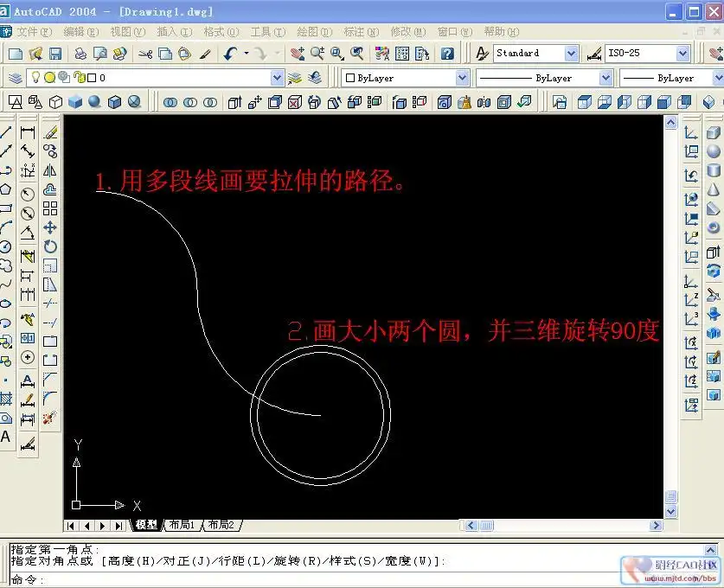Select the Linear Dimension tool

[28, 132]
